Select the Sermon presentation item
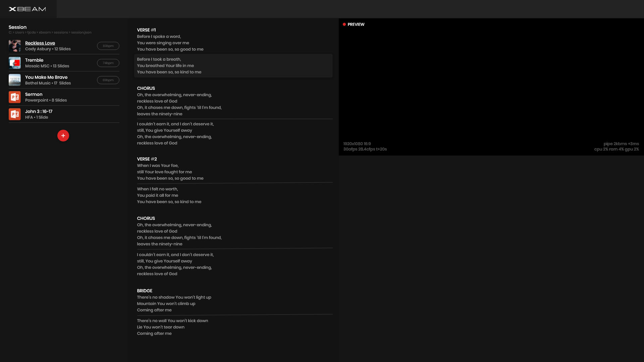 46,97
